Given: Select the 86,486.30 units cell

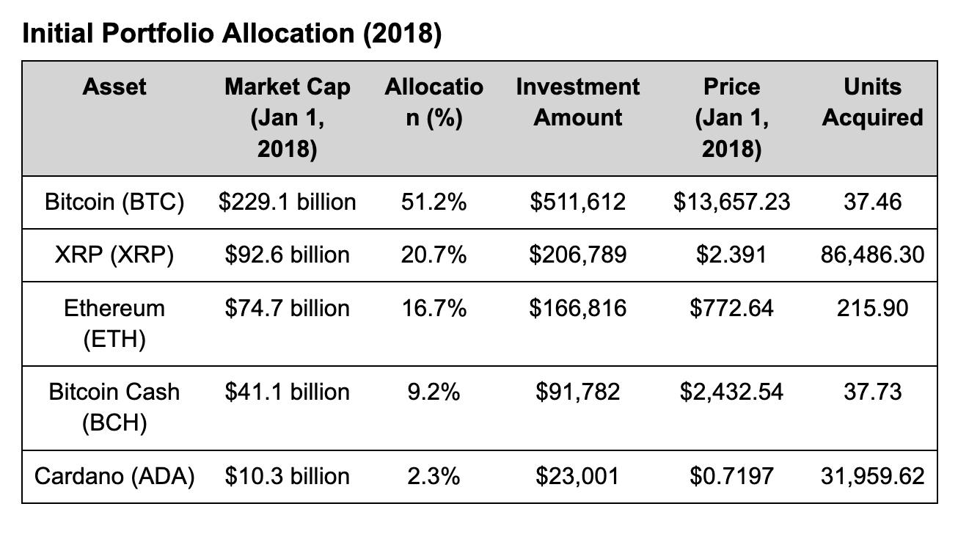Looking at the screenshot, I should coord(872,255).
